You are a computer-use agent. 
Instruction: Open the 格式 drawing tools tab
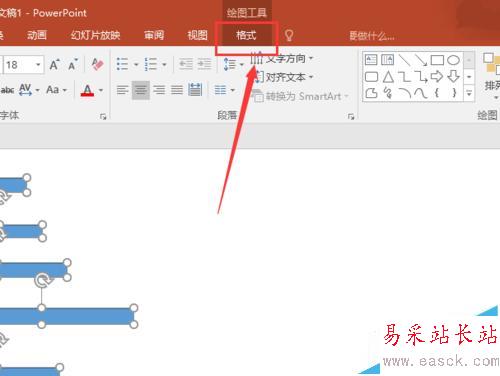[x=246, y=35]
